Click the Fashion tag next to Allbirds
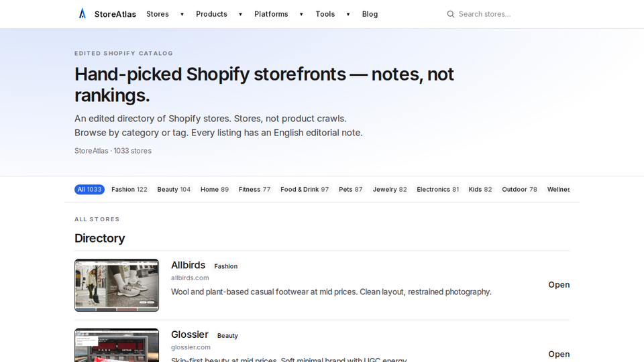 click(225, 266)
